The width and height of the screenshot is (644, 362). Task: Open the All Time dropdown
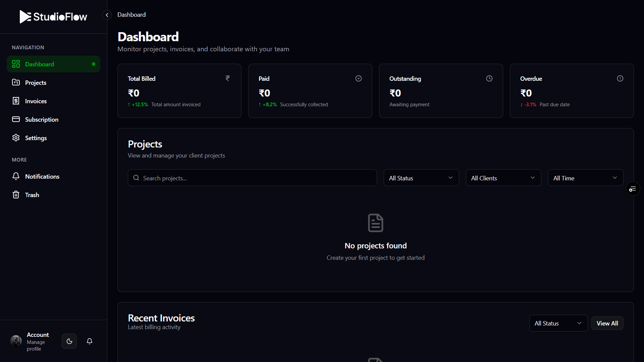click(x=585, y=178)
